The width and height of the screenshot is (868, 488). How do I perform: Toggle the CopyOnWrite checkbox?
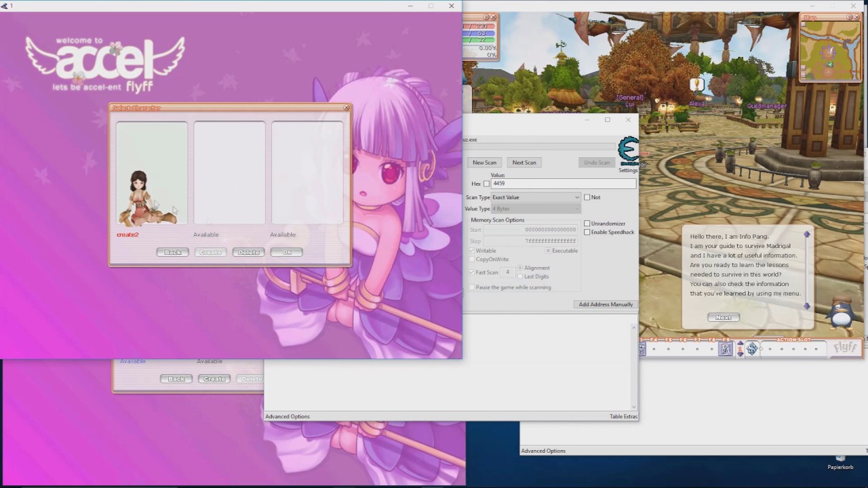tap(473, 260)
